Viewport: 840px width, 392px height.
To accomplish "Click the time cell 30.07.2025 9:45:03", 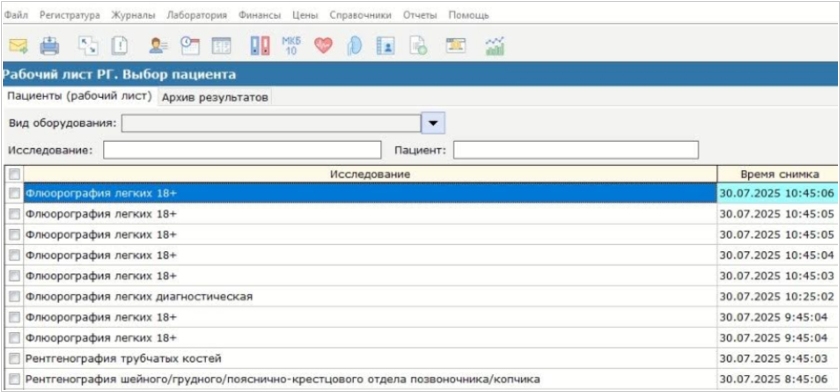I will (x=777, y=358).
